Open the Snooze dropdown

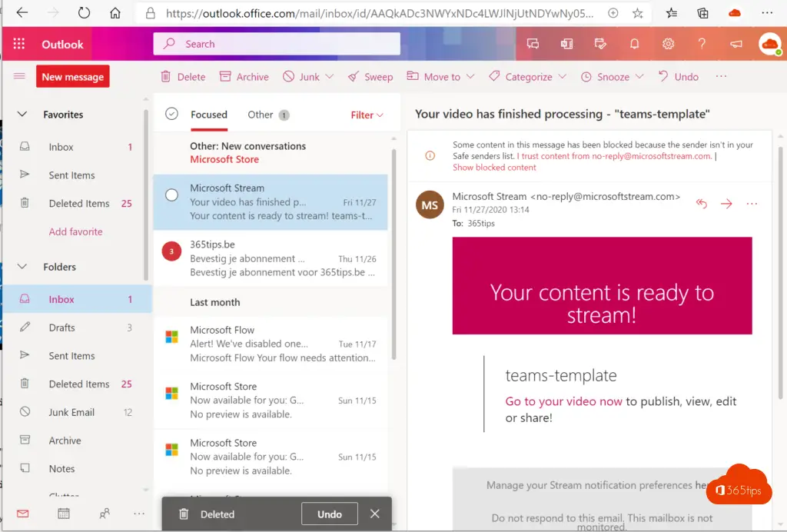(612, 77)
